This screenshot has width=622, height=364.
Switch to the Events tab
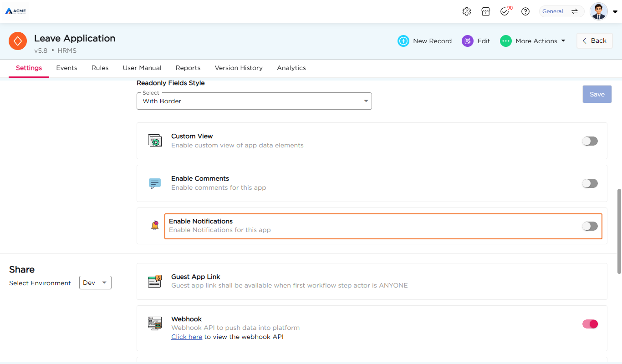tap(66, 68)
